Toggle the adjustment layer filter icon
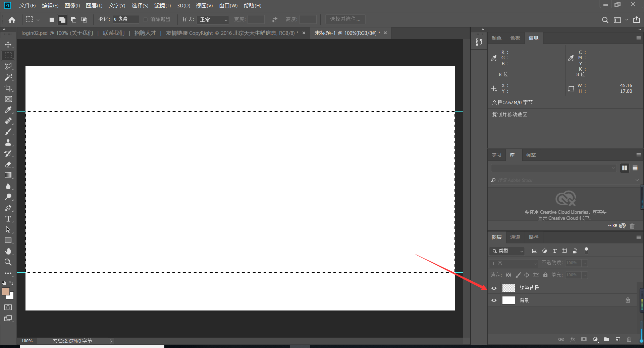Screen dimensions: 644x348 coord(544,251)
